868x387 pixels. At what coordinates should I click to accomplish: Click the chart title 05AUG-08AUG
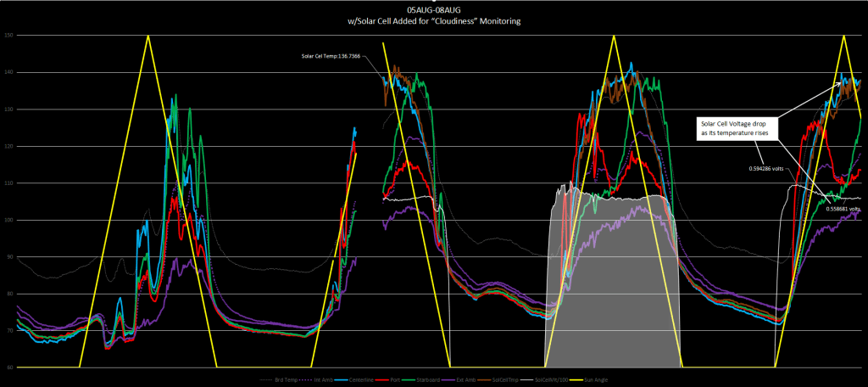click(433, 9)
